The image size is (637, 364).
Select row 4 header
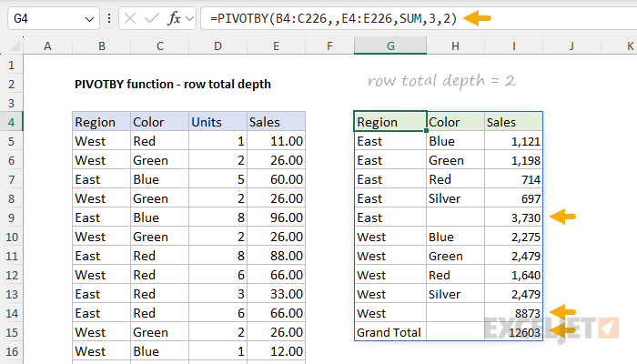(x=11, y=122)
